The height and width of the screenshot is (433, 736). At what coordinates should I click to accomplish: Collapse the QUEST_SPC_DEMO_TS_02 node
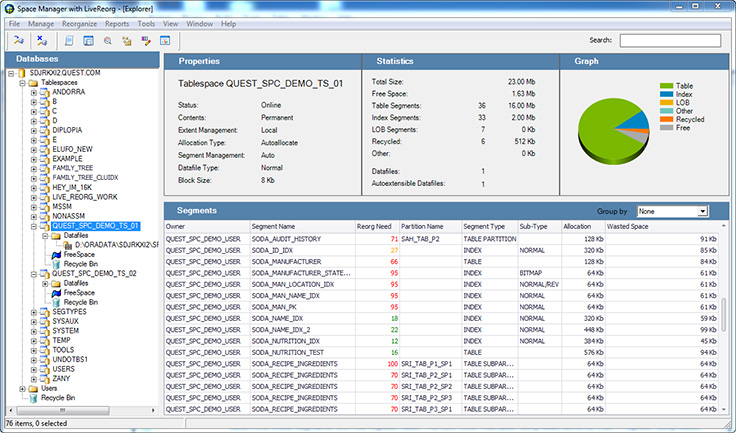[34, 274]
